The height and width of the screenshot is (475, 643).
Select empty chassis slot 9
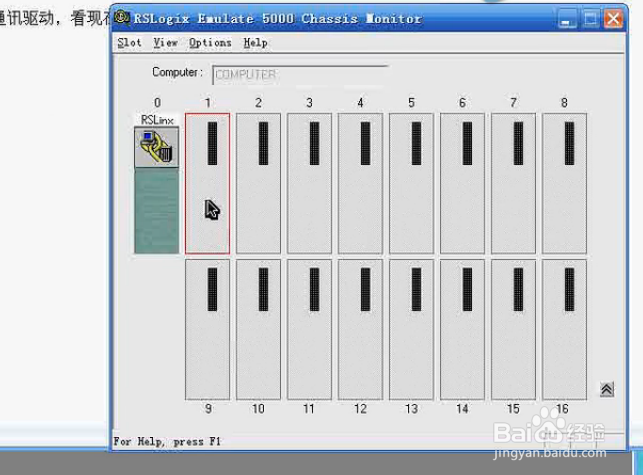coord(207,329)
